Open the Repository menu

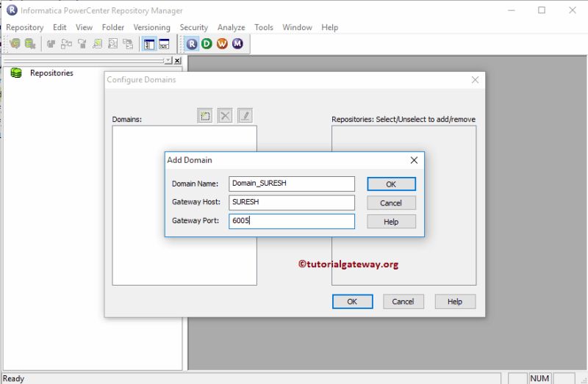(x=25, y=27)
